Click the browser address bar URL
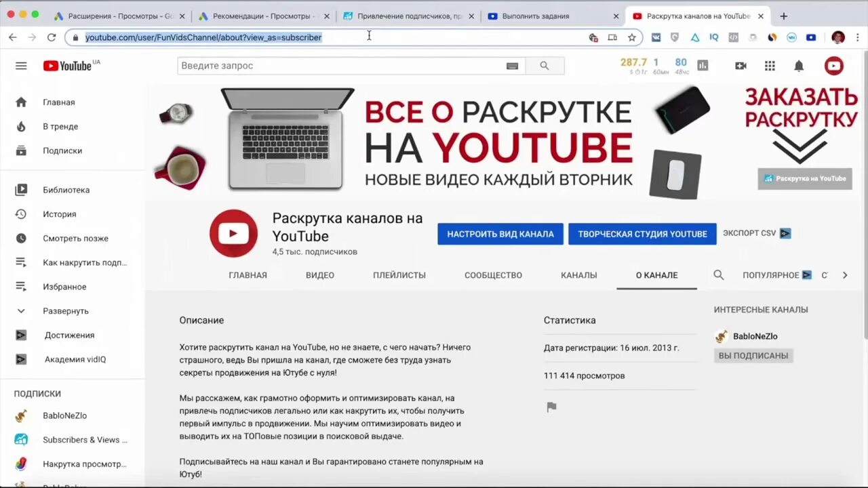This screenshot has width=868, height=488. 203,37
